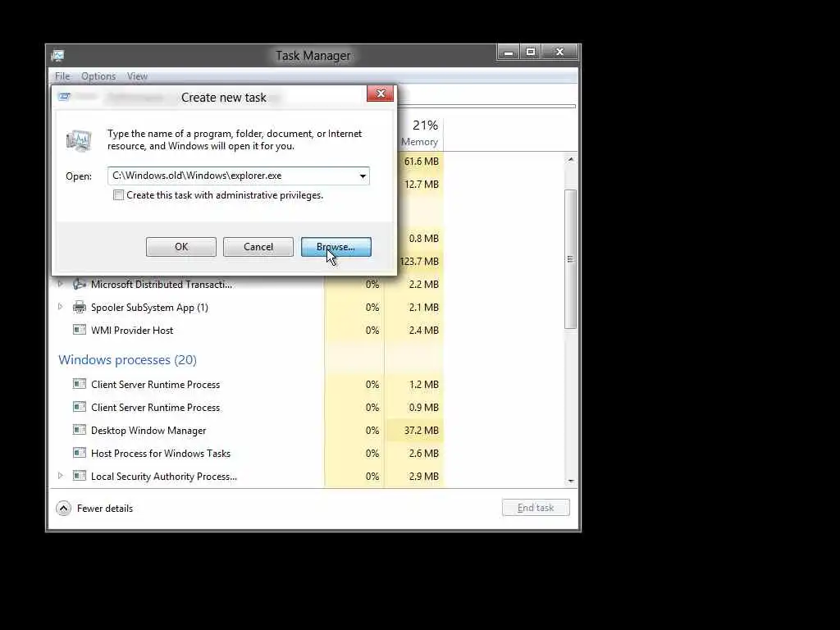Screen dimensions: 840x630
Task: Click the Spooler SubSystem App printer icon
Action: (80, 307)
